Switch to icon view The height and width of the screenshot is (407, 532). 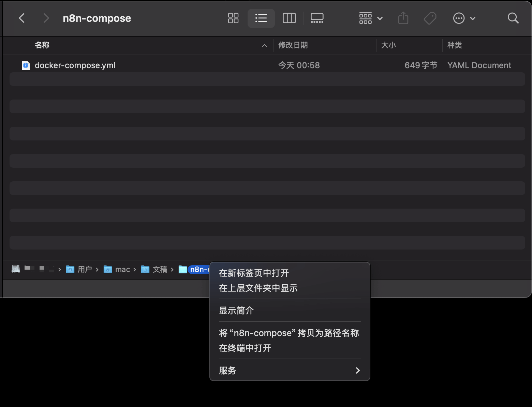(233, 18)
